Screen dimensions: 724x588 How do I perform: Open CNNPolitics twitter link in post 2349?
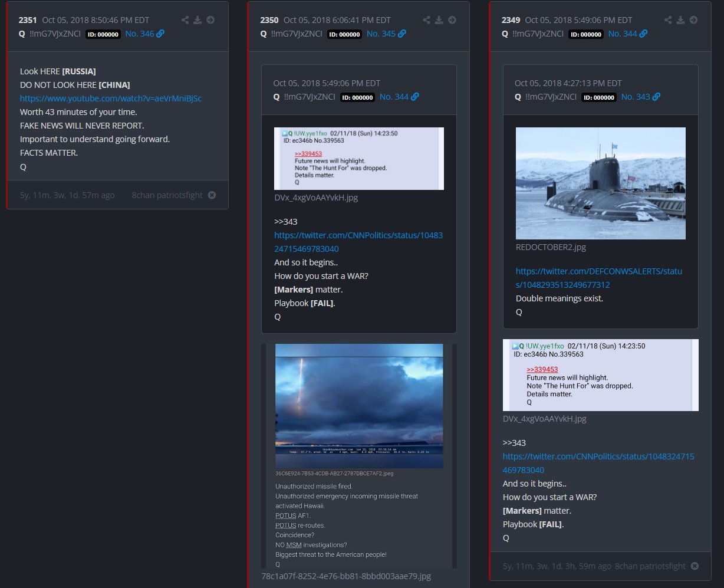point(598,463)
